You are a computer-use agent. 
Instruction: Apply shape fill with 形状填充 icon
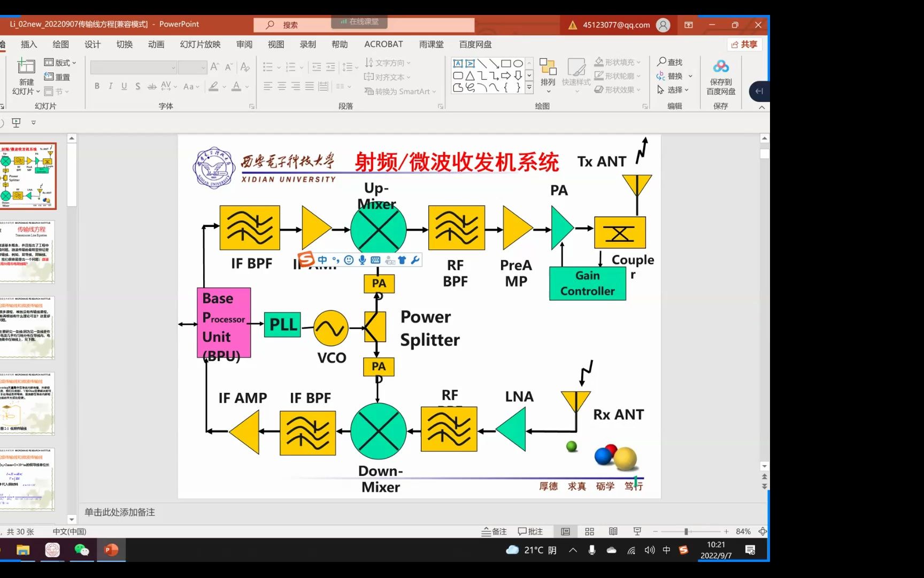[616, 62]
